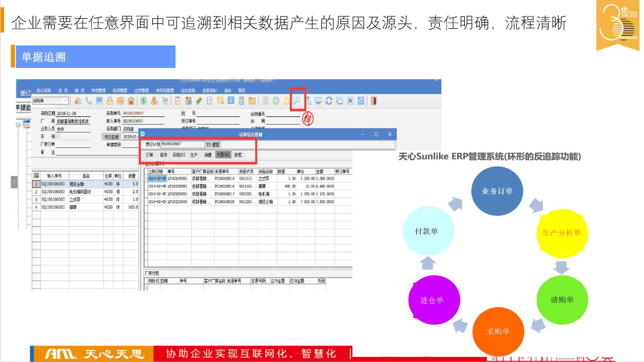Click the green checkmark toolbar icon
Image resolution: width=644 pixels, height=362 pixels.
point(275,101)
